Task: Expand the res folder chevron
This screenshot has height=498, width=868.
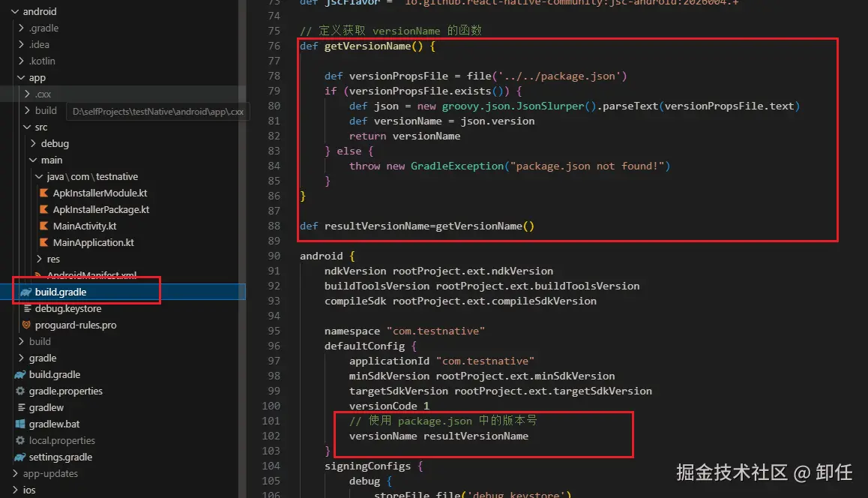Action: (39, 259)
